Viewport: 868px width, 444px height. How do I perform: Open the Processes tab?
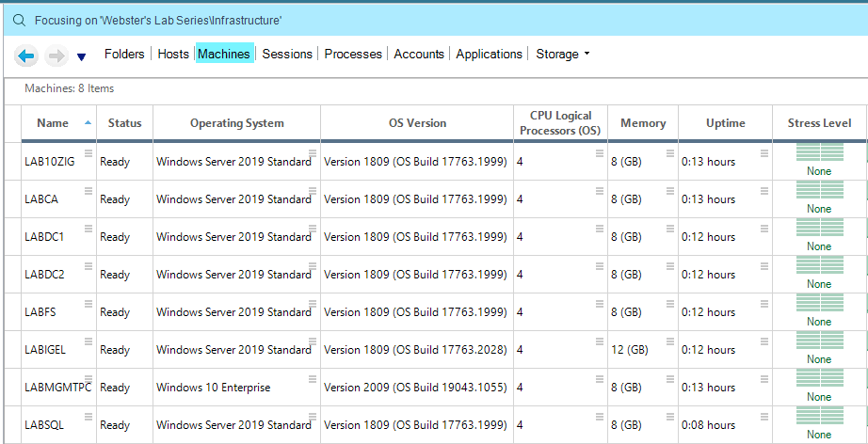click(353, 55)
